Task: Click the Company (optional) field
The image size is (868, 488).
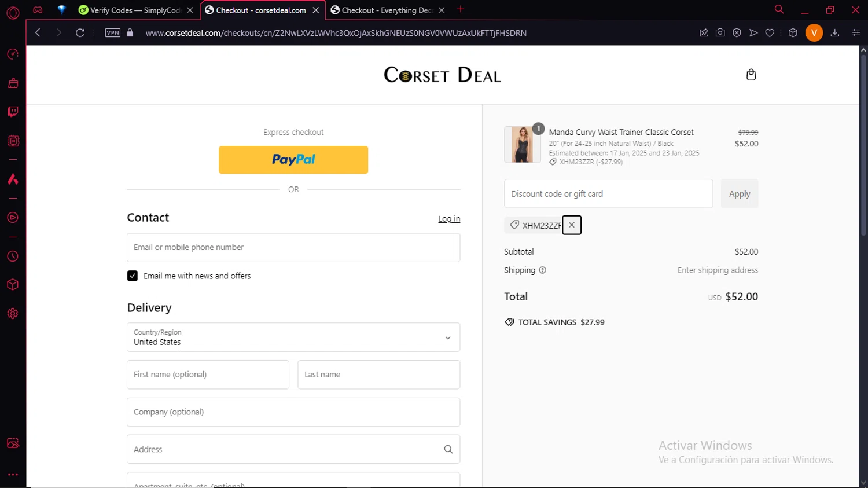Action: pyautogui.click(x=293, y=412)
